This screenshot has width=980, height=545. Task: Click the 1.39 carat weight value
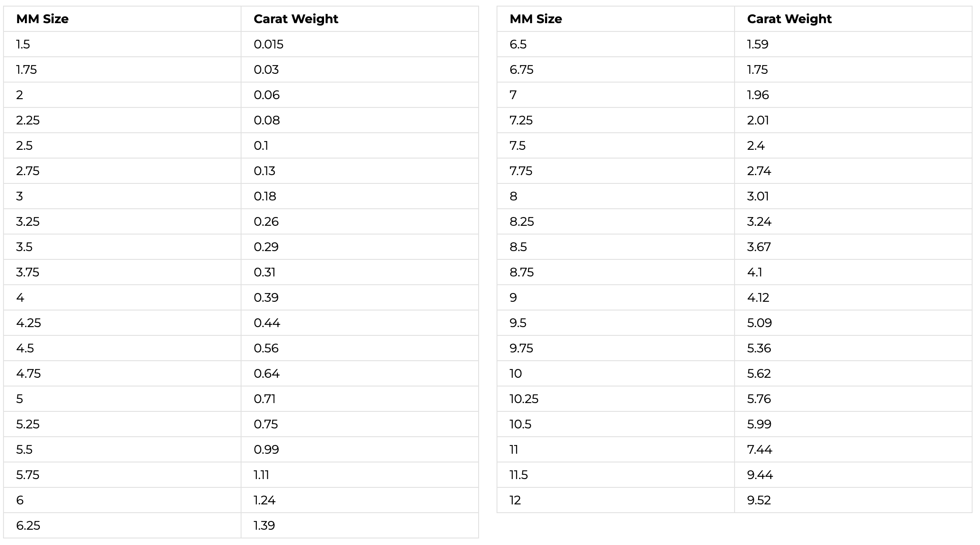(x=264, y=525)
